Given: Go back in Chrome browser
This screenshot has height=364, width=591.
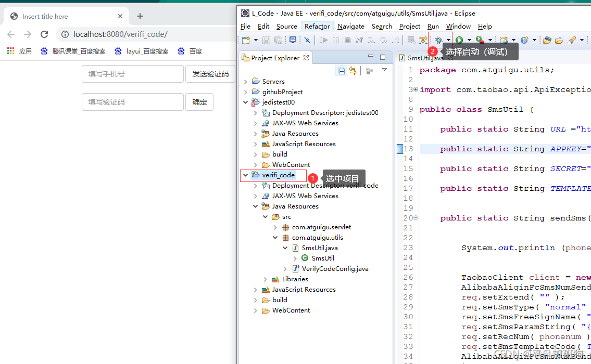Looking at the screenshot, I should click(11, 34).
